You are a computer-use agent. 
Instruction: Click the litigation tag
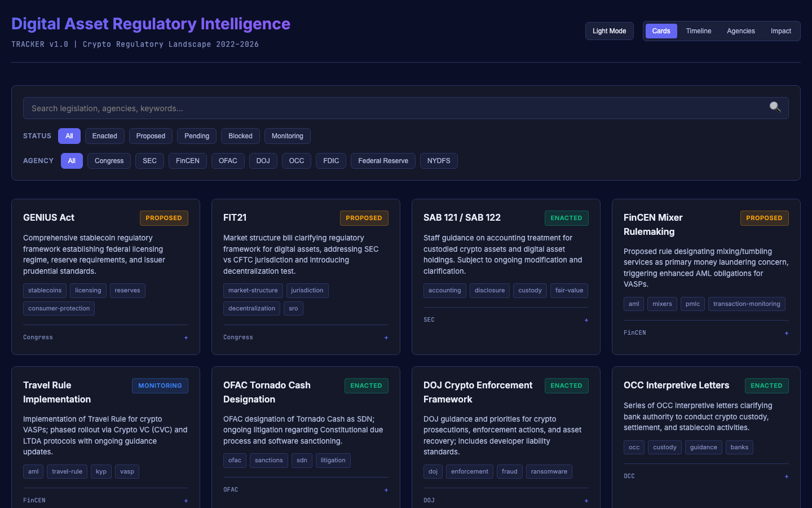(333, 461)
